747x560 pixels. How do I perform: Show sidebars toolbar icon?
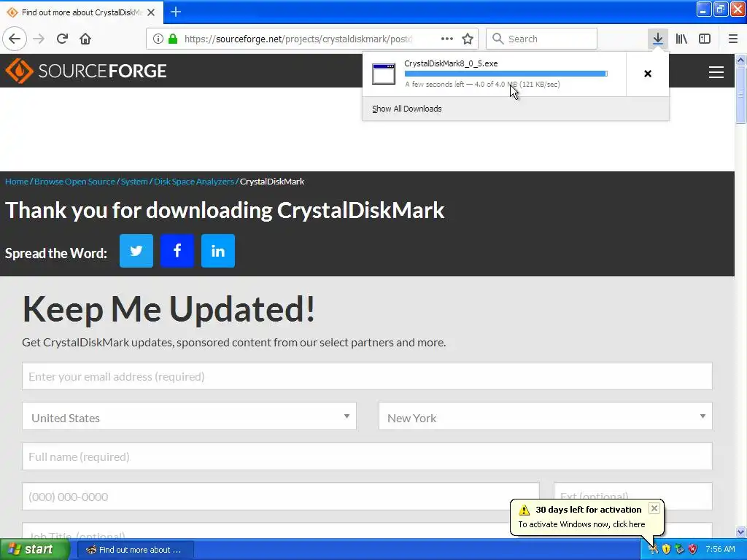[705, 39]
